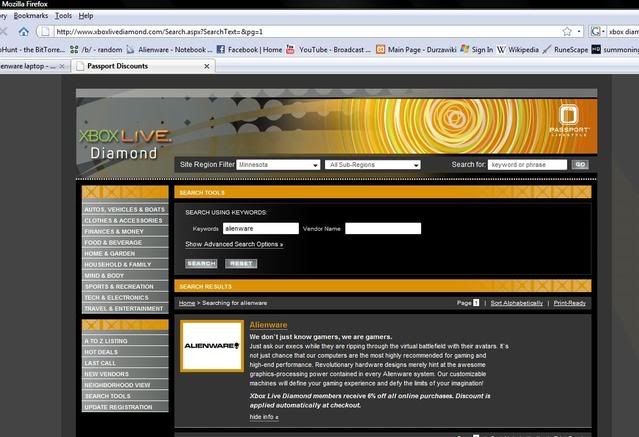639x437 pixels.
Task: Open the RuneScape bookmark
Action: pyautogui.click(x=565, y=50)
